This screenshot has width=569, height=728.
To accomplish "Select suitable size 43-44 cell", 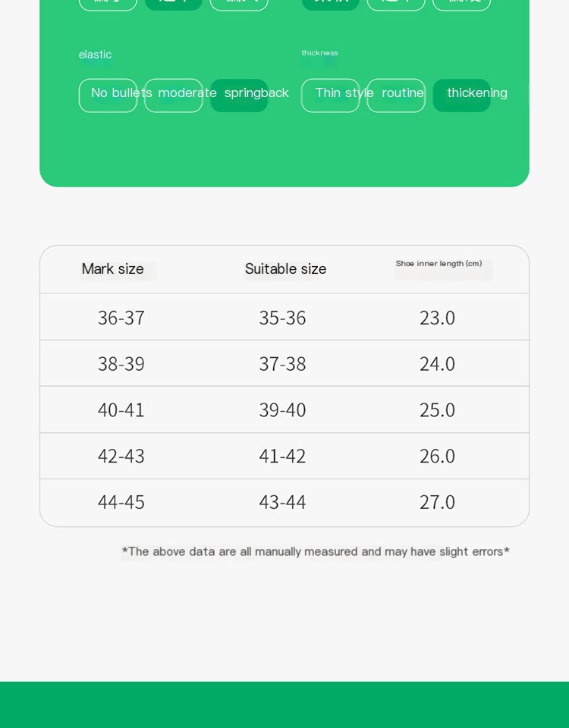I will click(282, 502).
